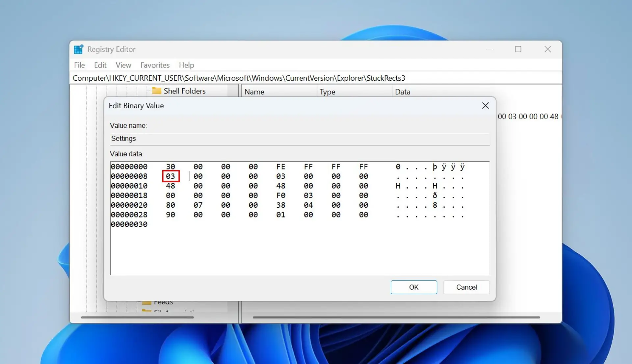Click the Name column header
The width and height of the screenshot is (632, 364).
[x=278, y=92]
